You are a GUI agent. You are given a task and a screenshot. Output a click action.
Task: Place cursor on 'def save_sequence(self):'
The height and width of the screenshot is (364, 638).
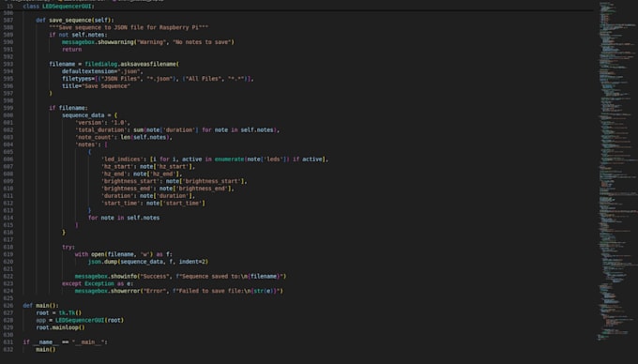[x=75, y=20]
